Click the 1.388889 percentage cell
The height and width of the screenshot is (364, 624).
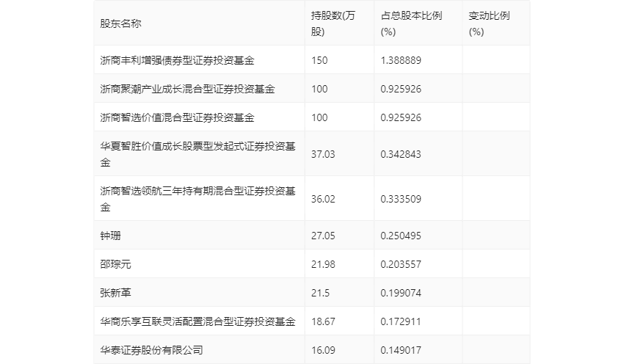point(401,60)
